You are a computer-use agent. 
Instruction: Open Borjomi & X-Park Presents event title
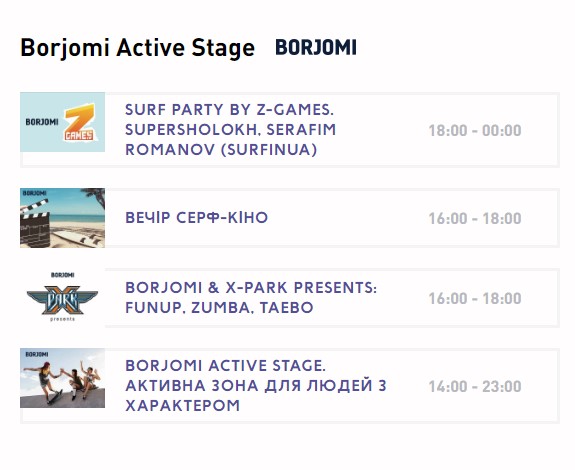(x=251, y=298)
